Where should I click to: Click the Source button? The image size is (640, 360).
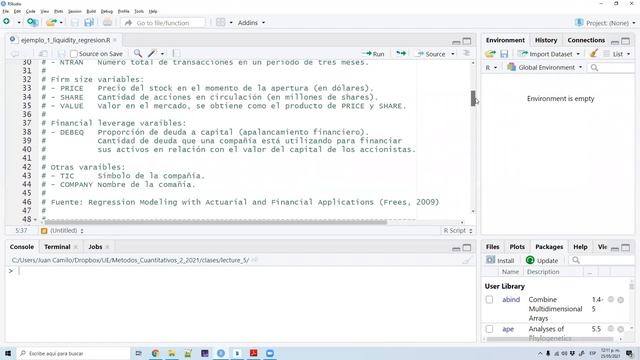click(431, 54)
